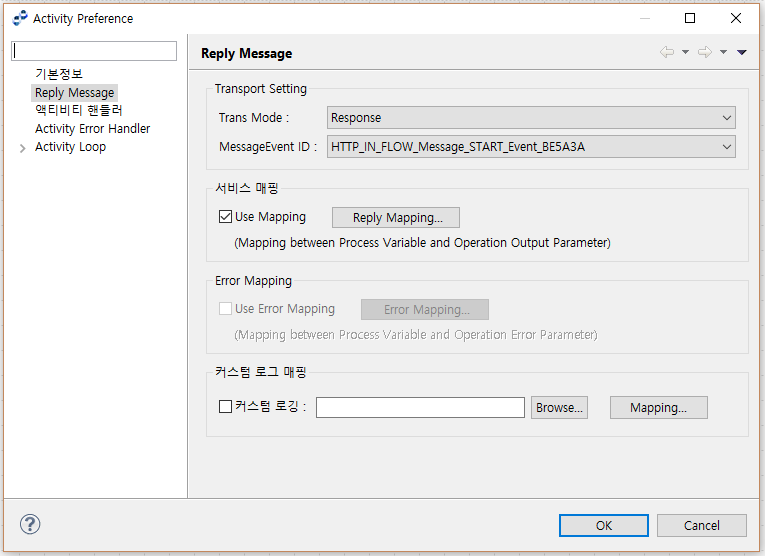Click the Browse... button
Screen dimensions: 765x556
coord(559,407)
